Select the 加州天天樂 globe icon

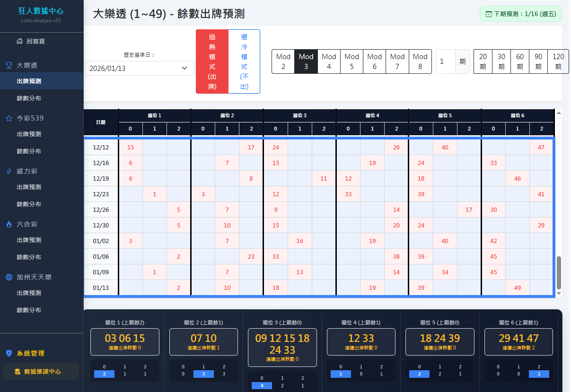point(10,277)
